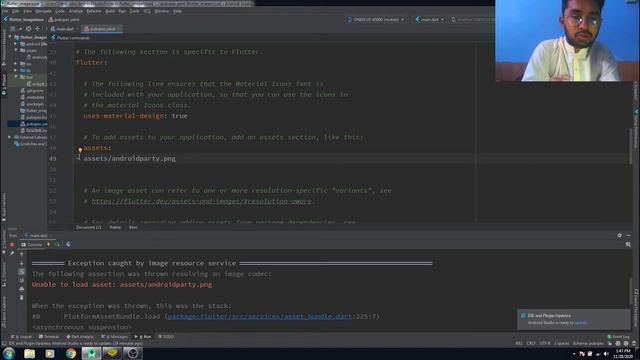Open DevTools blue icon in Run toolbar
The image size is (640, 360).
click(68, 244)
